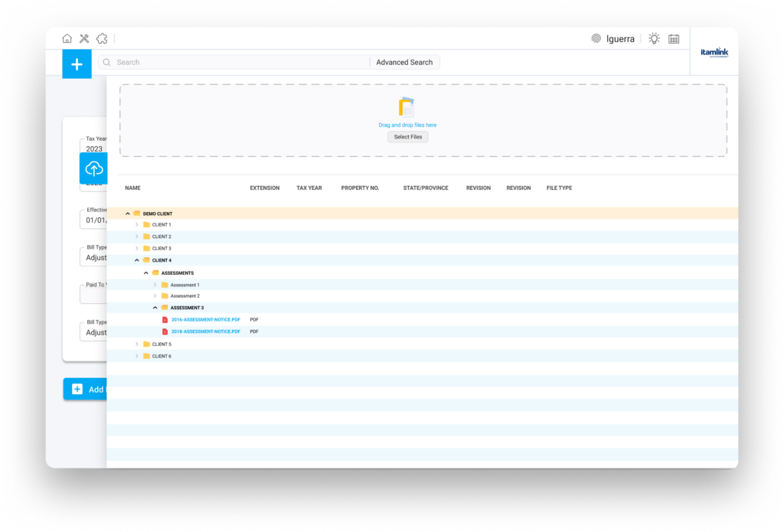
Task: Expand the Assessment 2 folder chevron
Action: pyautogui.click(x=155, y=296)
